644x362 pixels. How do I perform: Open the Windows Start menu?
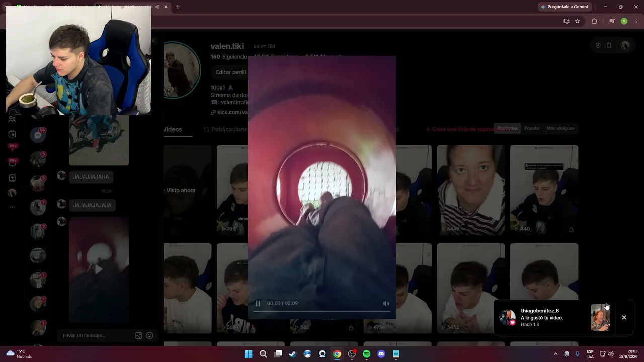[248, 354]
